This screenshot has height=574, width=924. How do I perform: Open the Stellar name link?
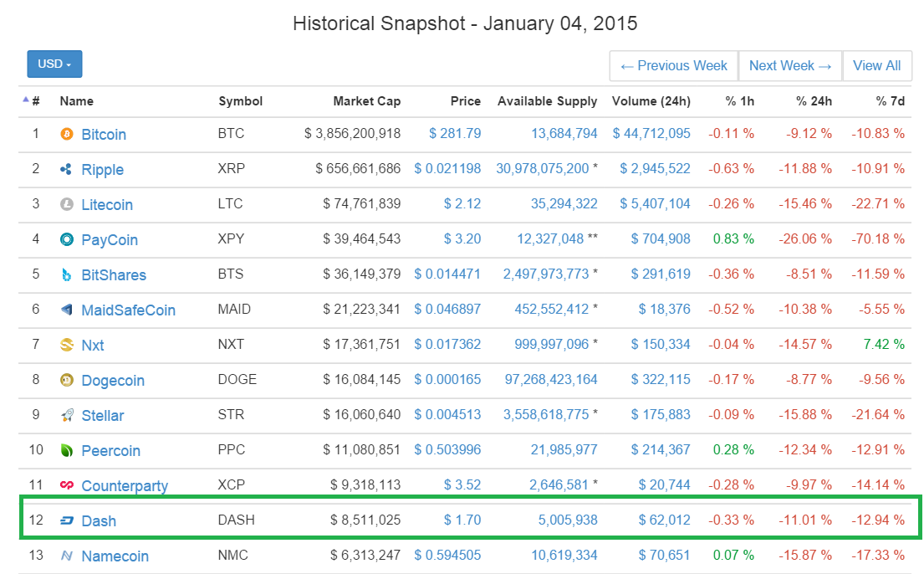tap(103, 415)
